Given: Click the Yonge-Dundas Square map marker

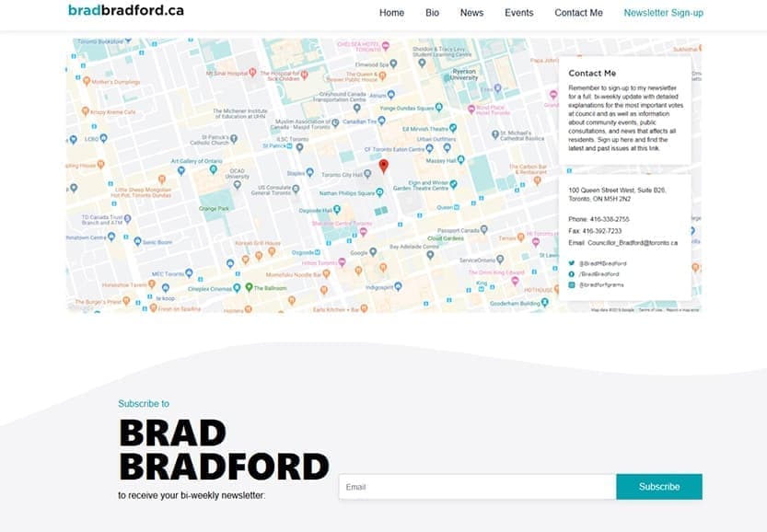Looking at the screenshot, I should (439, 107).
